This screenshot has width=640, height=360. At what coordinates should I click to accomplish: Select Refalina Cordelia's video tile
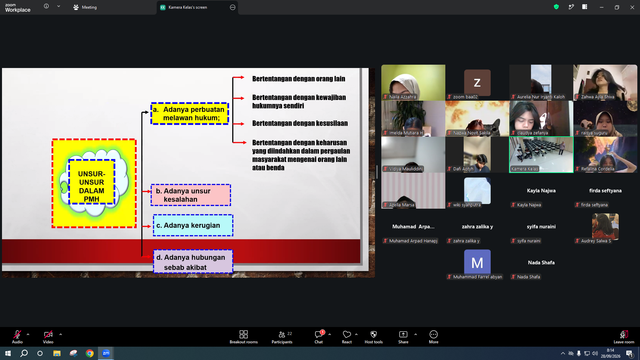605,154
